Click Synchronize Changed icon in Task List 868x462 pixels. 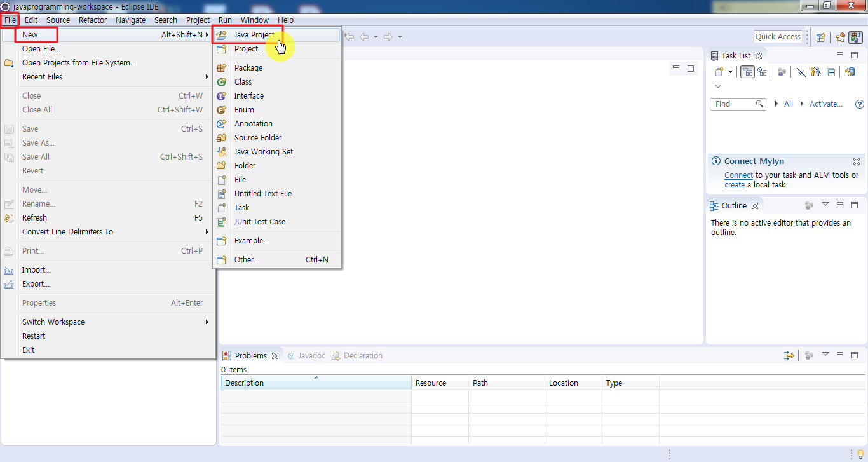pos(850,72)
